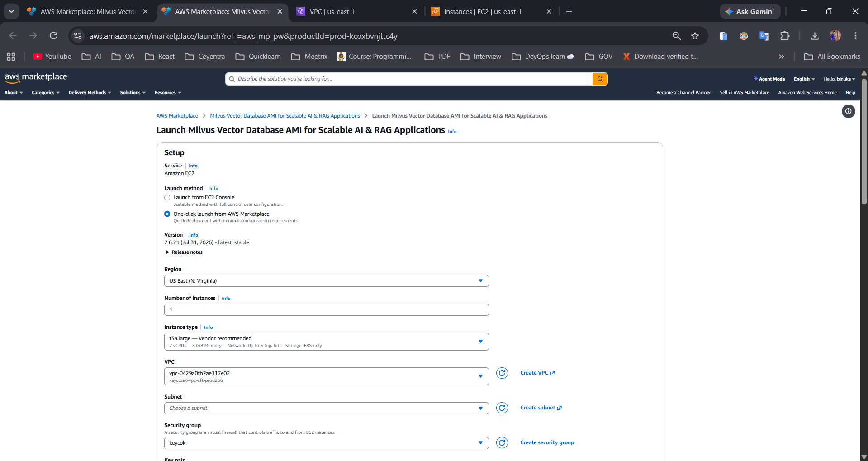The height and width of the screenshot is (461, 868).
Task: Open the Delivery Methods menu
Action: click(x=90, y=93)
